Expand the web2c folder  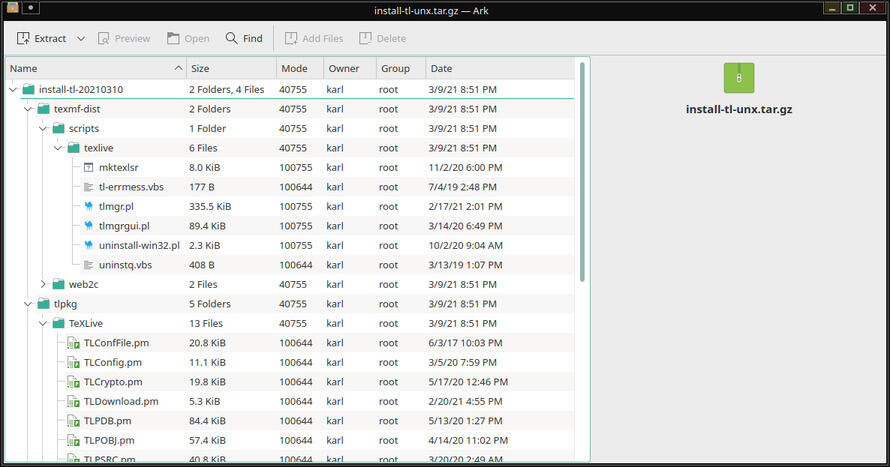43,284
